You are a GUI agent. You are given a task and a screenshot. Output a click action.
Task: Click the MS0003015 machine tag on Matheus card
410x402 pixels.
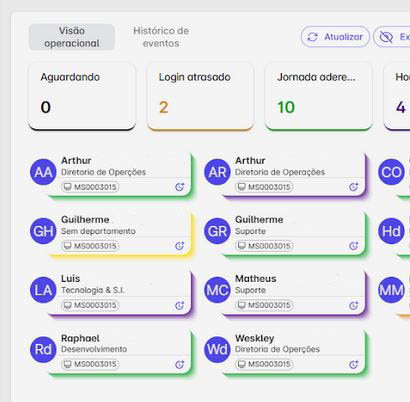pyautogui.click(x=264, y=305)
